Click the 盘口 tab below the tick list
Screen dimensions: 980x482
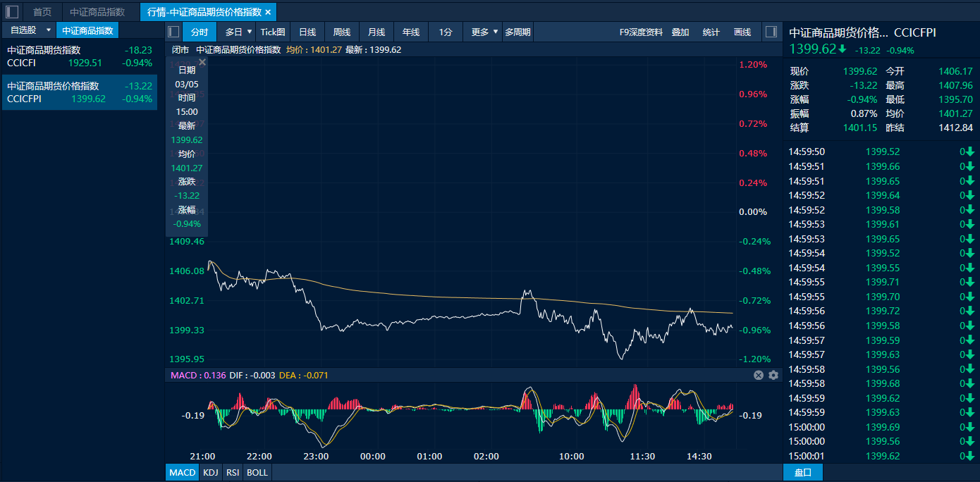802,472
